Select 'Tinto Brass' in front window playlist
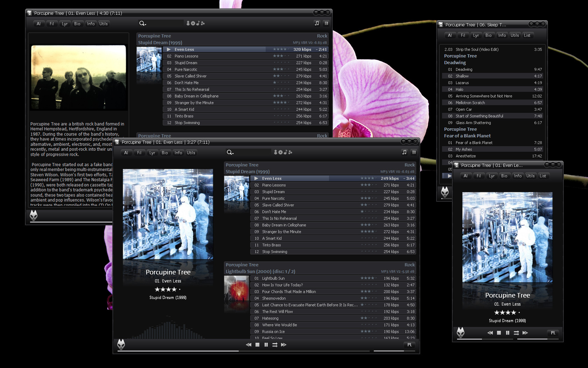 pos(333,245)
